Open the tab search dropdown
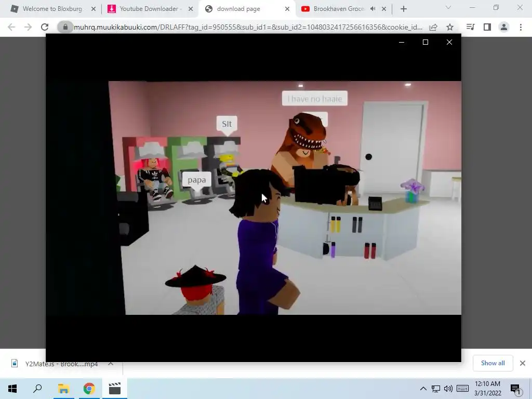Screen dimensions: 532x399 [x=448, y=7]
